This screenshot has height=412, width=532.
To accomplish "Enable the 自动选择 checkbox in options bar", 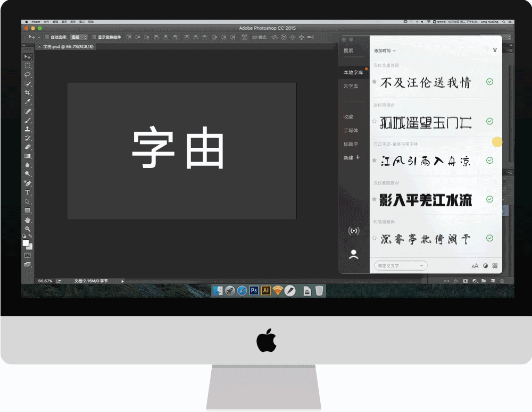I will pos(46,38).
